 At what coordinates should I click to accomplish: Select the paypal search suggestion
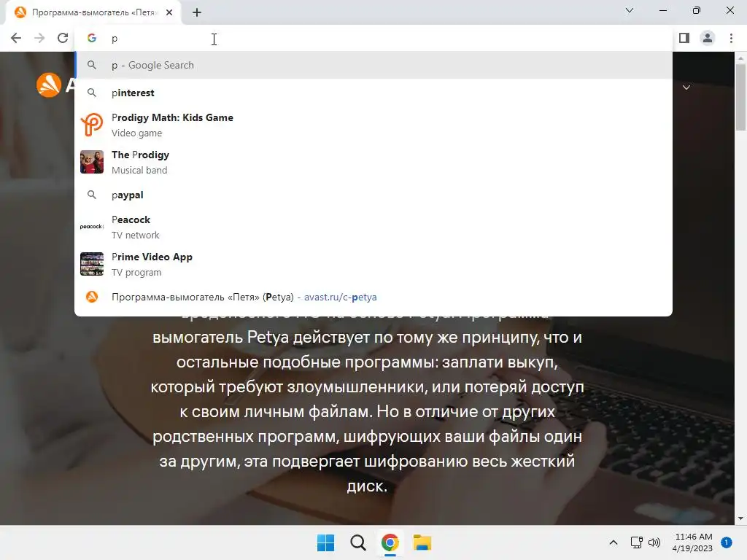click(373, 195)
